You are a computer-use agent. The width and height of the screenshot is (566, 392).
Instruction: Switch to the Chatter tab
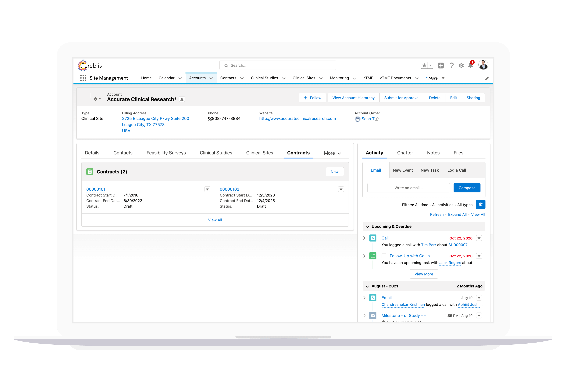click(405, 153)
